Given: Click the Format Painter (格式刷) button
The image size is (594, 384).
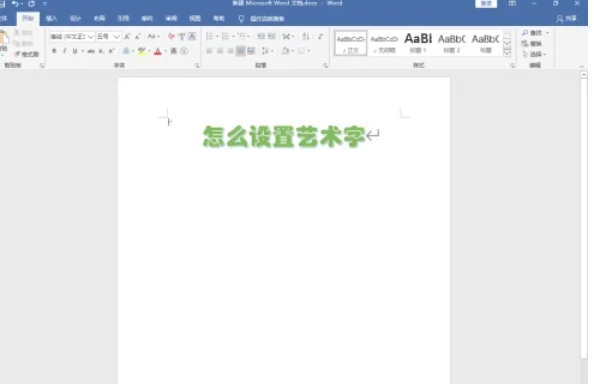Looking at the screenshot, I should pos(26,54).
